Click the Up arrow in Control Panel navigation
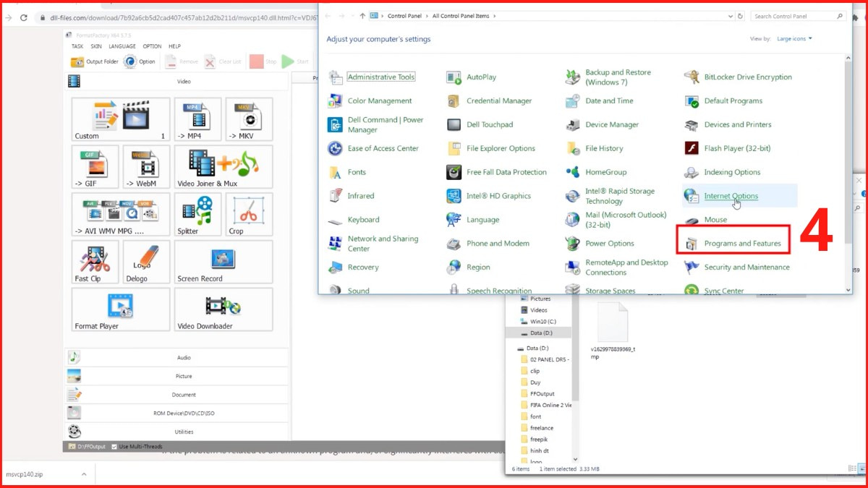The width and height of the screenshot is (868, 488). coord(362,16)
